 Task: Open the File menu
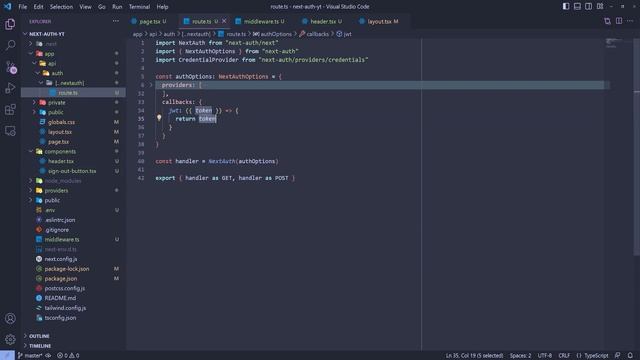point(22,7)
